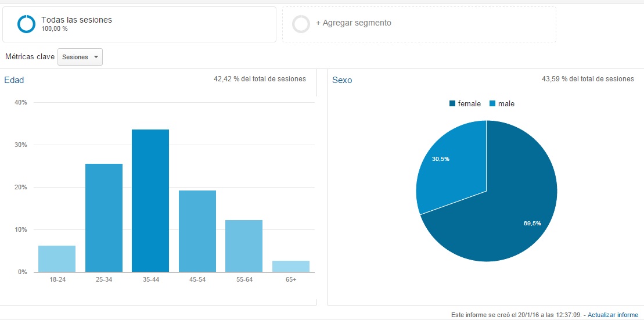This screenshot has height=320, width=644.
Task: Click the 30% axis label
Action: tap(20, 145)
